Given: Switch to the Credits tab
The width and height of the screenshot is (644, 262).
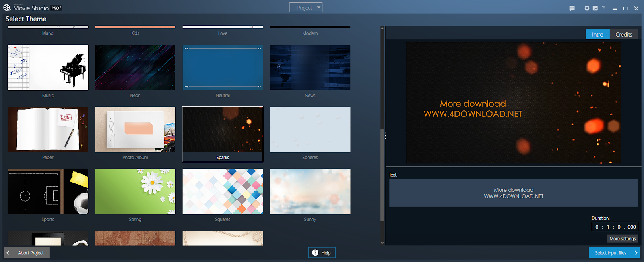Looking at the screenshot, I should (623, 34).
